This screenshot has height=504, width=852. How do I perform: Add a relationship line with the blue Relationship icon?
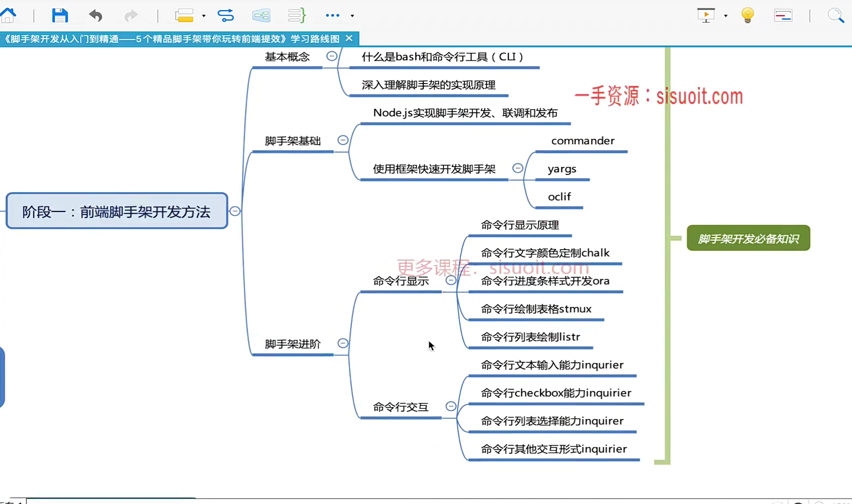click(225, 15)
